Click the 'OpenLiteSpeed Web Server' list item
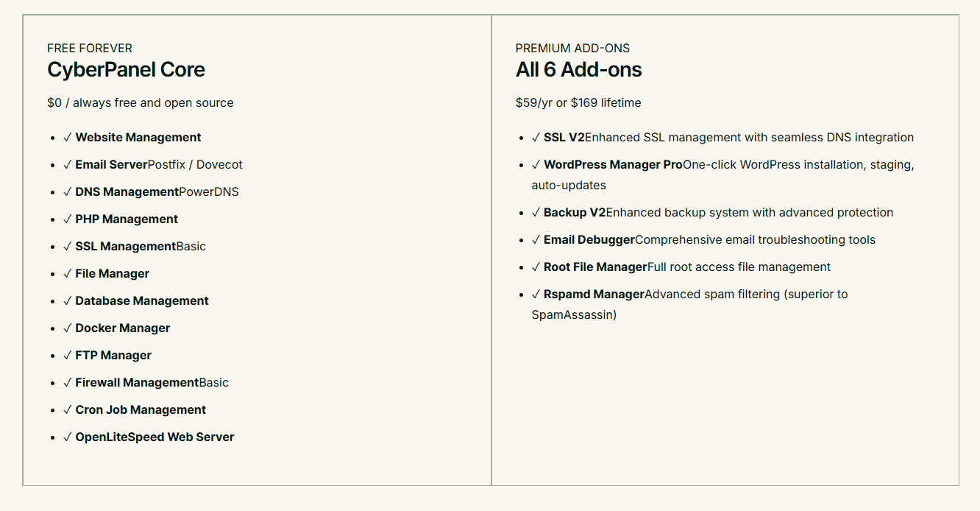This screenshot has height=511, width=980. point(149,437)
